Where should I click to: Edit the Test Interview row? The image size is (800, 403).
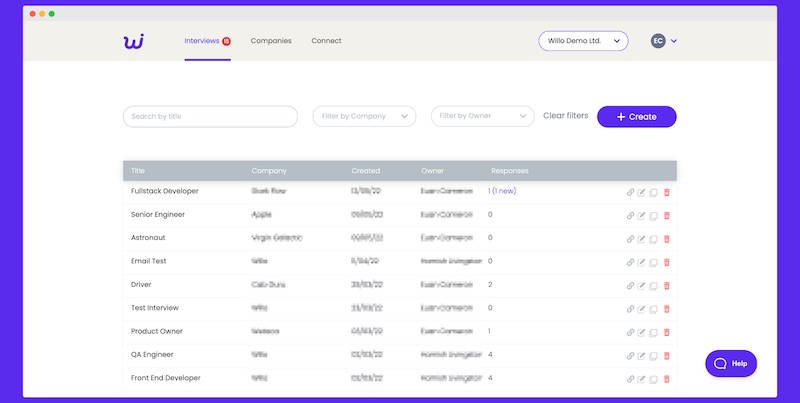[641, 309]
